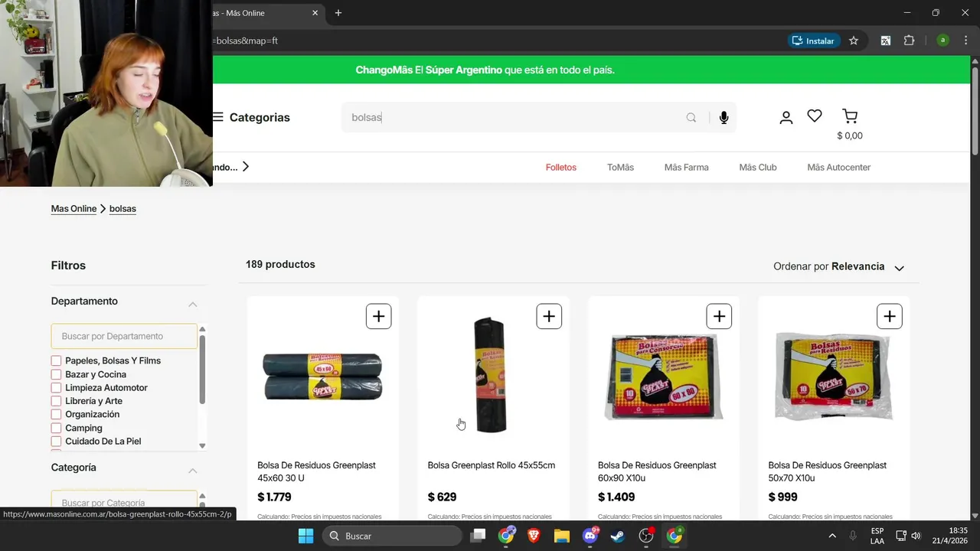This screenshot has width=980, height=551.
Task: Open the Más Autocenter menu item
Action: (839, 167)
